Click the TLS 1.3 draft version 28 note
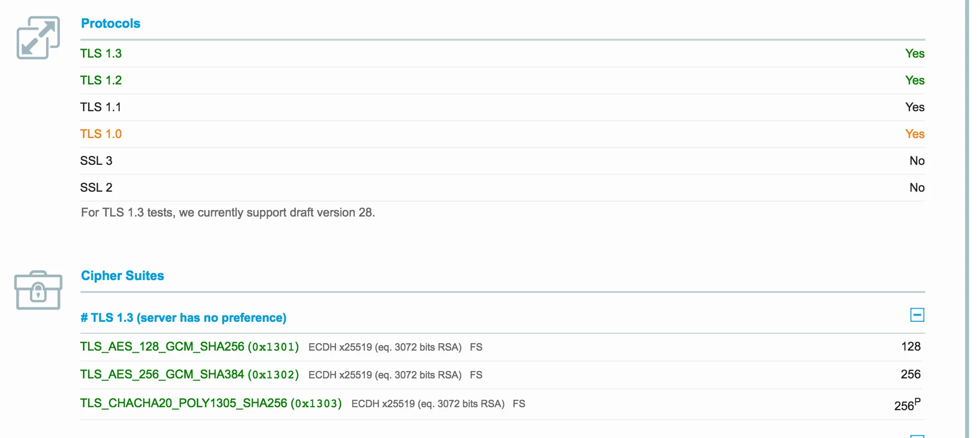980x438 pixels. [228, 213]
